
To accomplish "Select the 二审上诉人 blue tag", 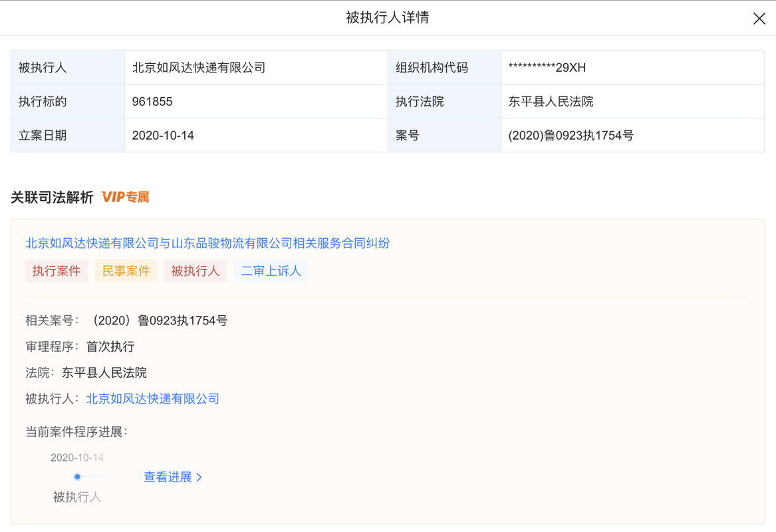I will tap(271, 271).
